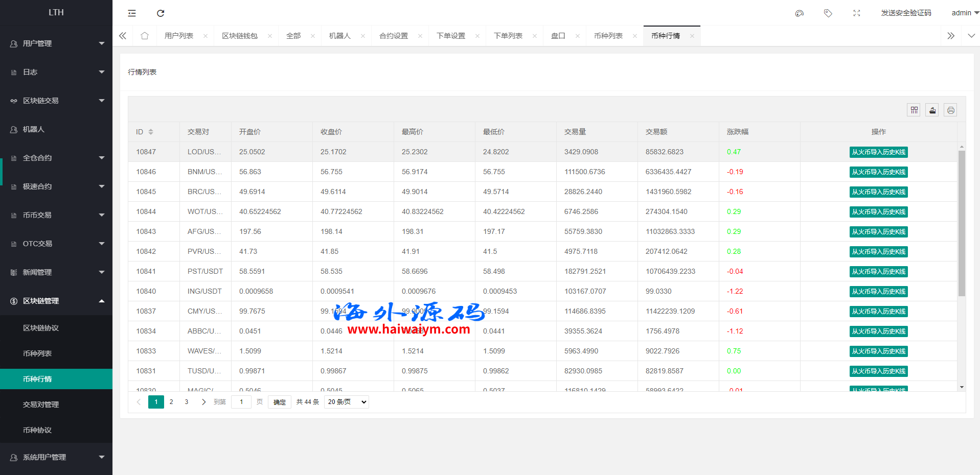The width and height of the screenshot is (980, 475).
Task: Click the export table icon
Action: [x=932, y=110]
